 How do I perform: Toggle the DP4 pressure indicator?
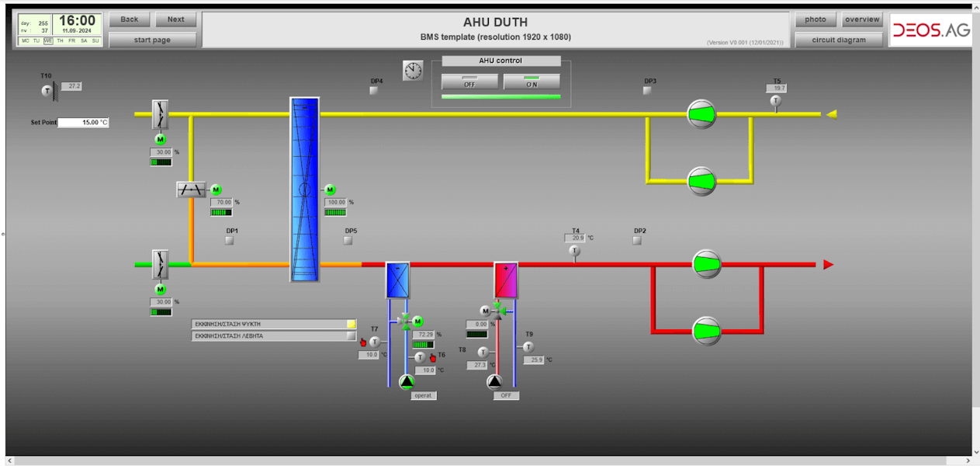(x=374, y=91)
